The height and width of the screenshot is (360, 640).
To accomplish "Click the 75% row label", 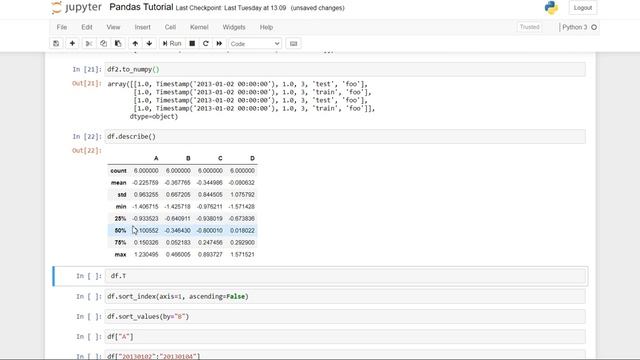I will (120, 242).
